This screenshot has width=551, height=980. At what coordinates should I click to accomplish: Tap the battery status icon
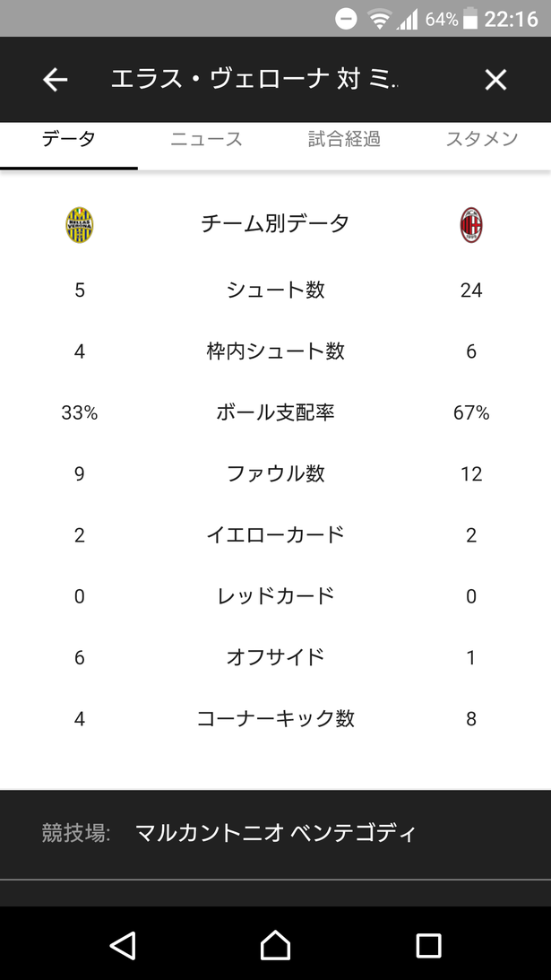[470, 20]
